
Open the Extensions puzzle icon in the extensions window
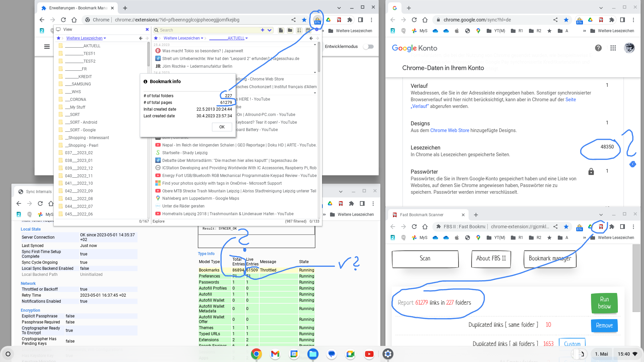coord(350,20)
